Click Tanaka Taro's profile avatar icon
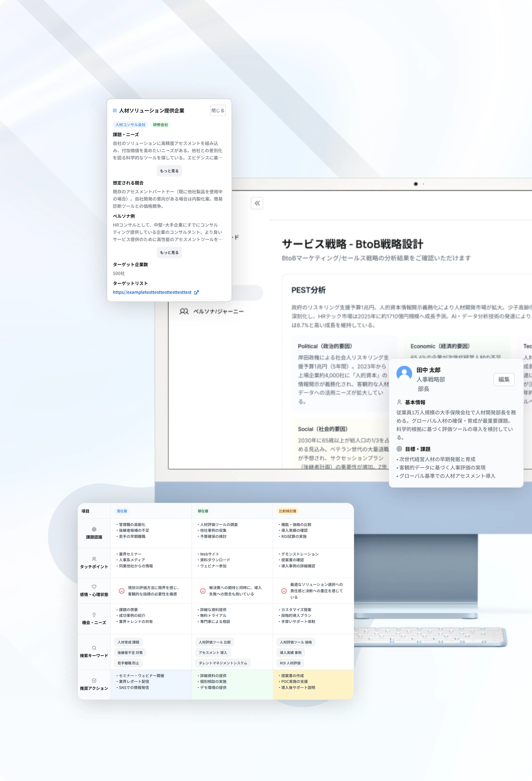Viewport: 532px width, 781px height. coord(404,374)
